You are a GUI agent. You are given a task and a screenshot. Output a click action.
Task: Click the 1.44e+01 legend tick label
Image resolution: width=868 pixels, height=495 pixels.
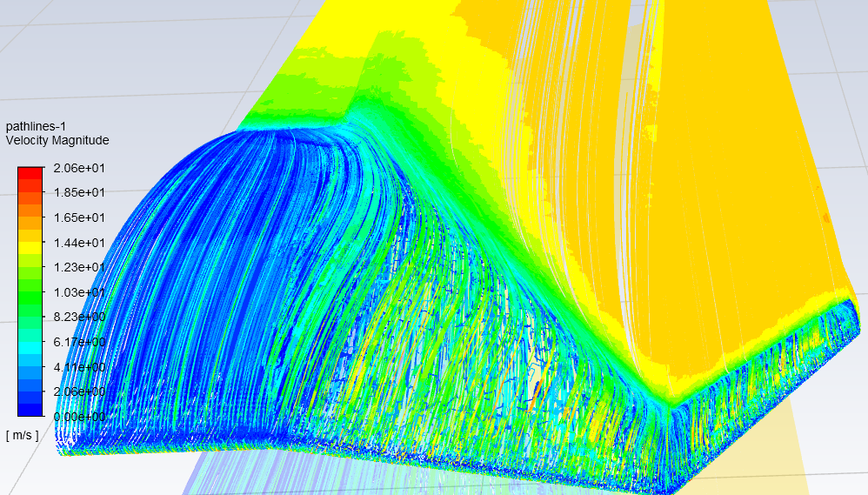click(80, 243)
